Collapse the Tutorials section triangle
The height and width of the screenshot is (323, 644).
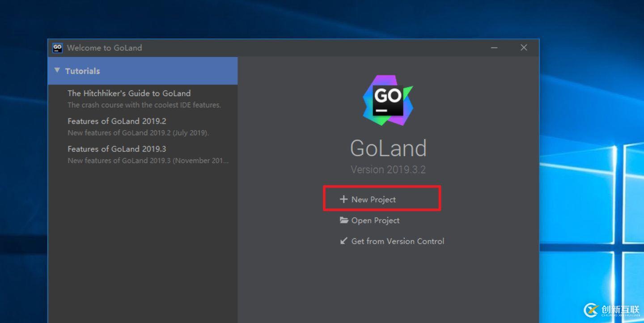point(57,70)
